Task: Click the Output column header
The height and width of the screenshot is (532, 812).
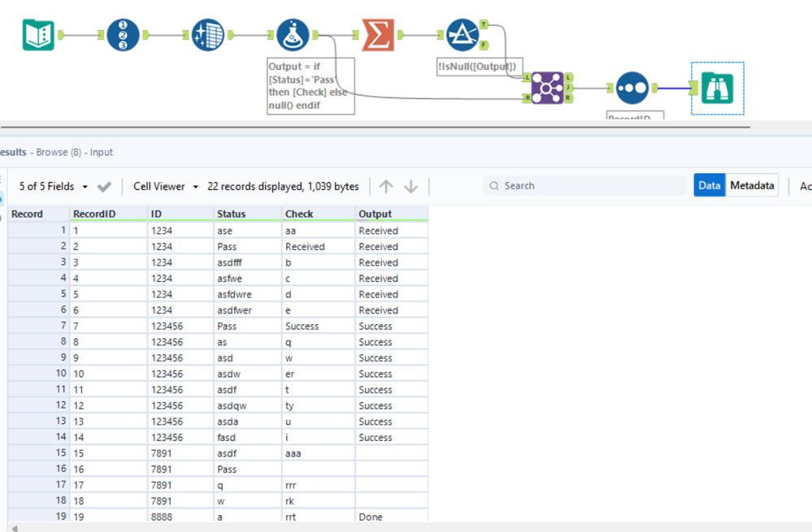Action: click(x=392, y=214)
